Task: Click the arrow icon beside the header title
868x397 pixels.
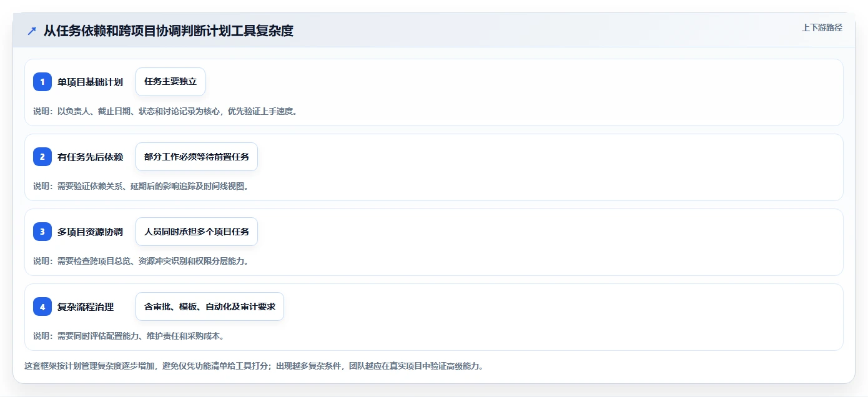Action: point(32,31)
